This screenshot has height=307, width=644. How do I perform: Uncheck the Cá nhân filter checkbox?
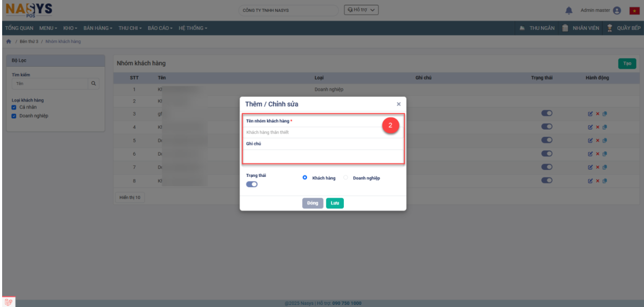coord(14,108)
